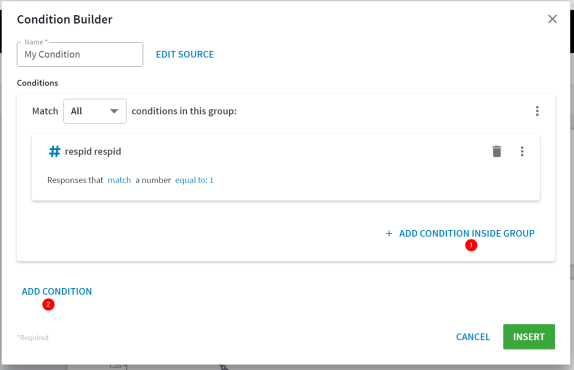Select the 'respid respid' condition title
574x370 pixels.
pyautogui.click(x=93, y=152)
